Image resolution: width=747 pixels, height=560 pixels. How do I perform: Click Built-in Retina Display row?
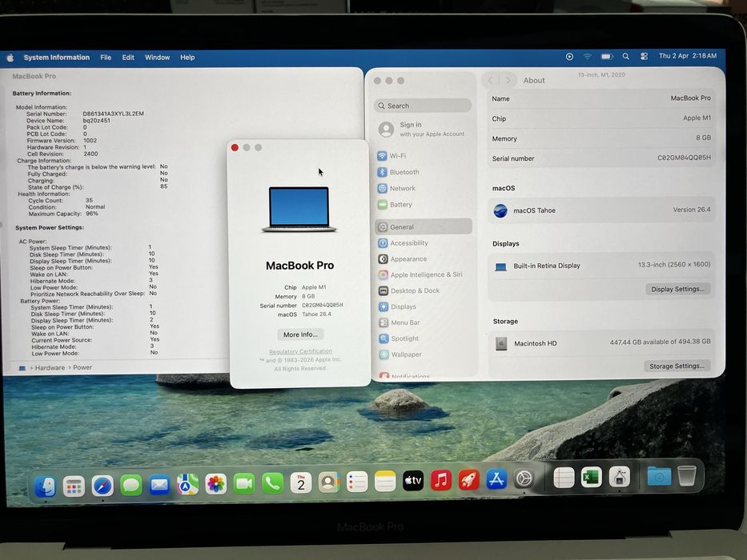click(602, 266)
